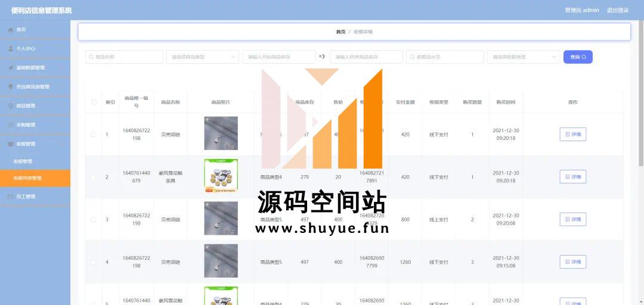Click the 管理员 admin user label

pyautogui.click(x=582, y=10)
